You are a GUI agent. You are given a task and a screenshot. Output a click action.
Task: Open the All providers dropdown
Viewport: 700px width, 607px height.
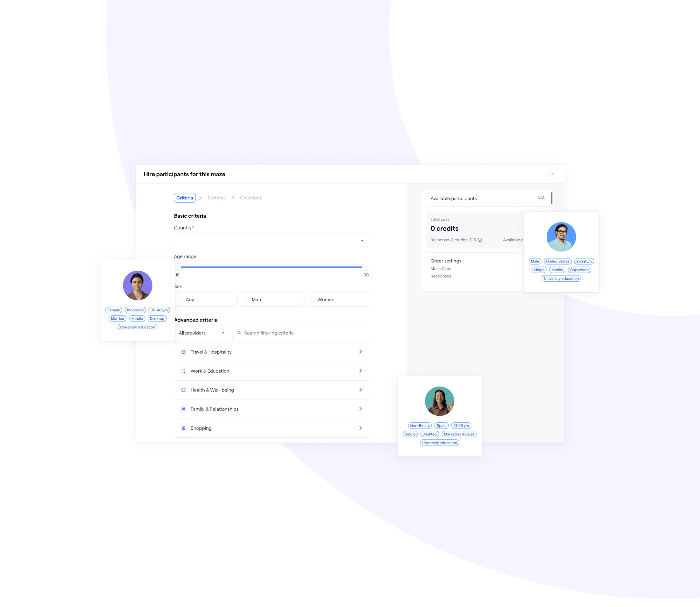200,333
